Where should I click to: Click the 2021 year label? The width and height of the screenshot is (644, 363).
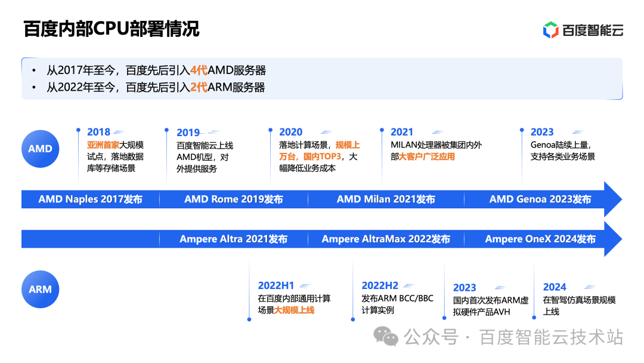tap(402, 132)
